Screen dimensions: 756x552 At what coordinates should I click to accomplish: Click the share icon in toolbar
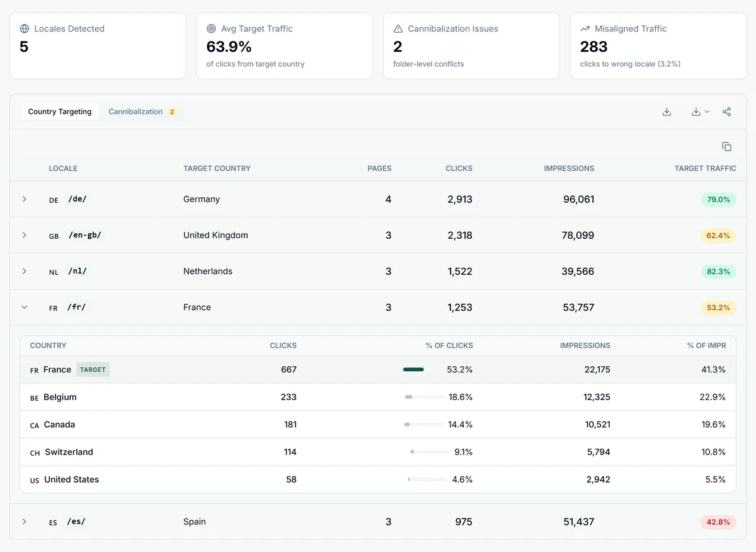click(726, 112)
